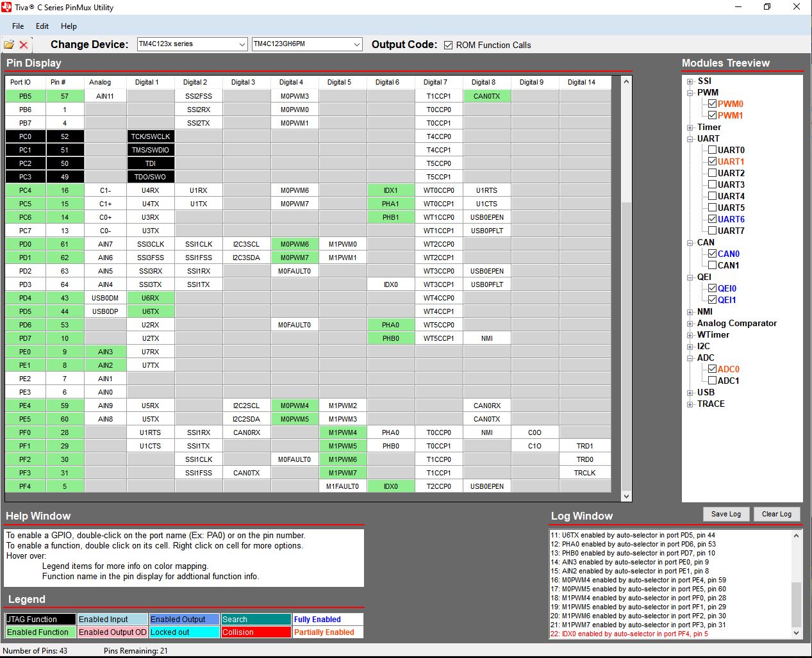Open the Help menu
The width and height of the screenshot is (812, 658).
click(x=69, y=26)
